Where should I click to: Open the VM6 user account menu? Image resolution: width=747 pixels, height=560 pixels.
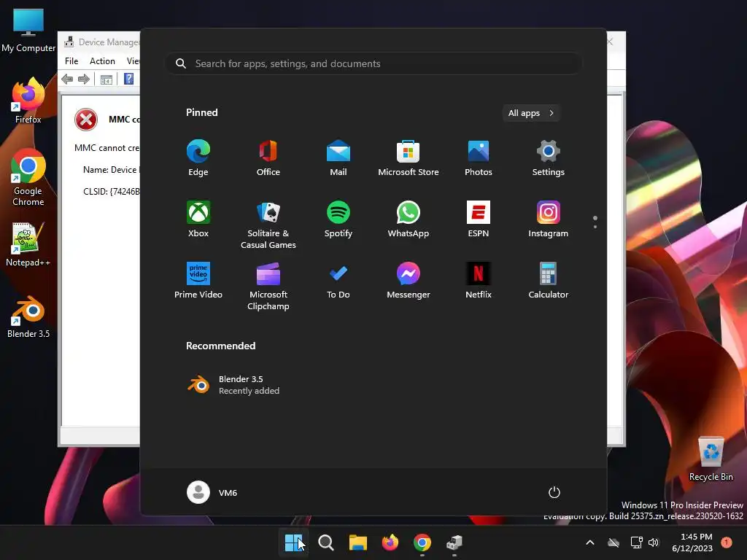click(x=212, y=492)
